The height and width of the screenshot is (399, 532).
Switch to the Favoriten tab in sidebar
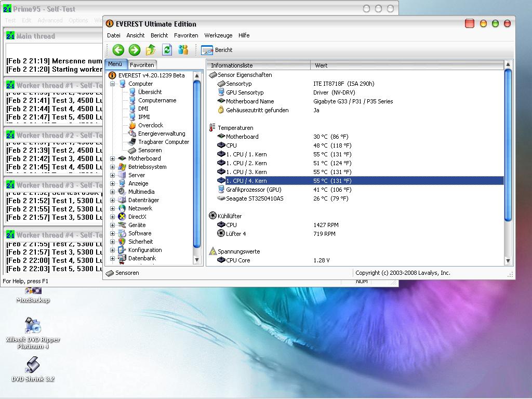(142, 65)
